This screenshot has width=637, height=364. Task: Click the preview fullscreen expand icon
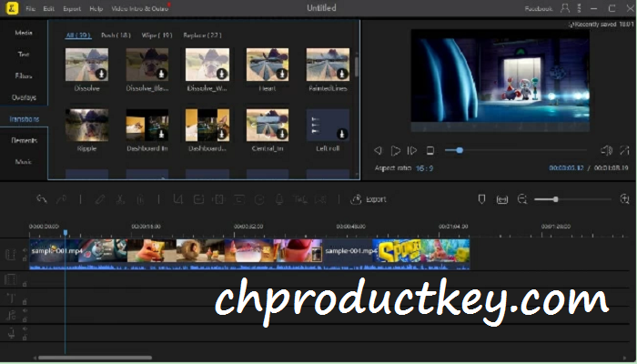624,150
